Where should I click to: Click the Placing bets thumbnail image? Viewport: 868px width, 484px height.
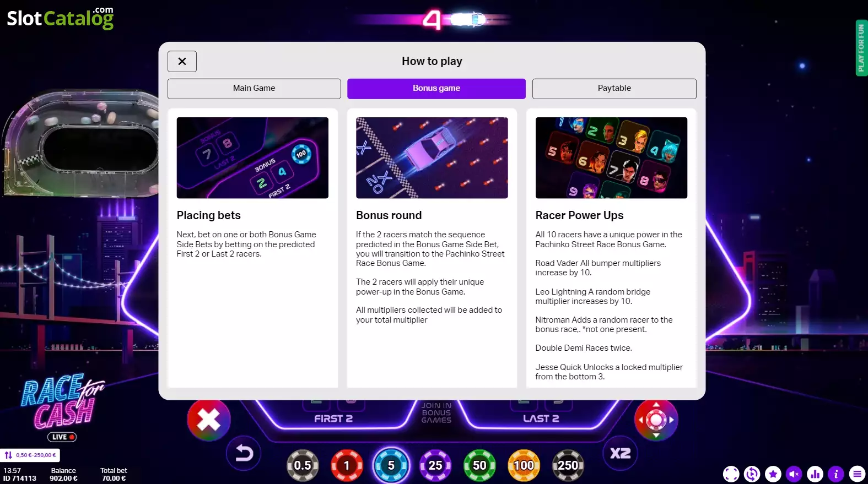pyautogui.click(x=252, y=157)
